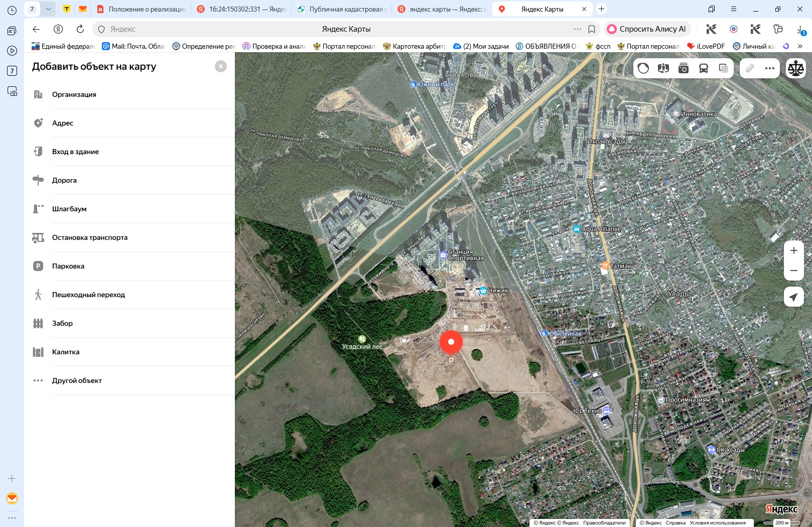Select the ruler measuring tool

pos(750,68)
